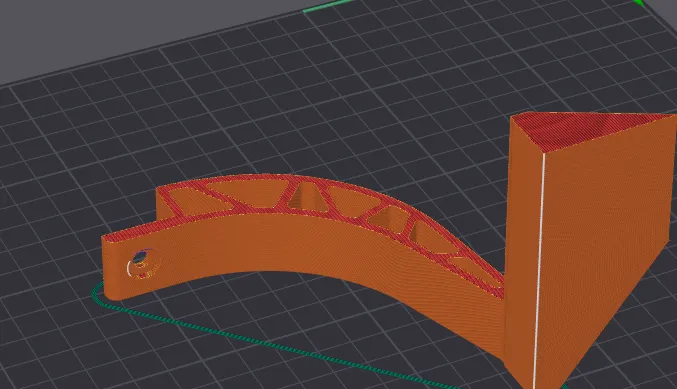The height and width of the screenshot is (389, 677).
Task: Click the green axis arrow in the corner
Action: point(639,3)
